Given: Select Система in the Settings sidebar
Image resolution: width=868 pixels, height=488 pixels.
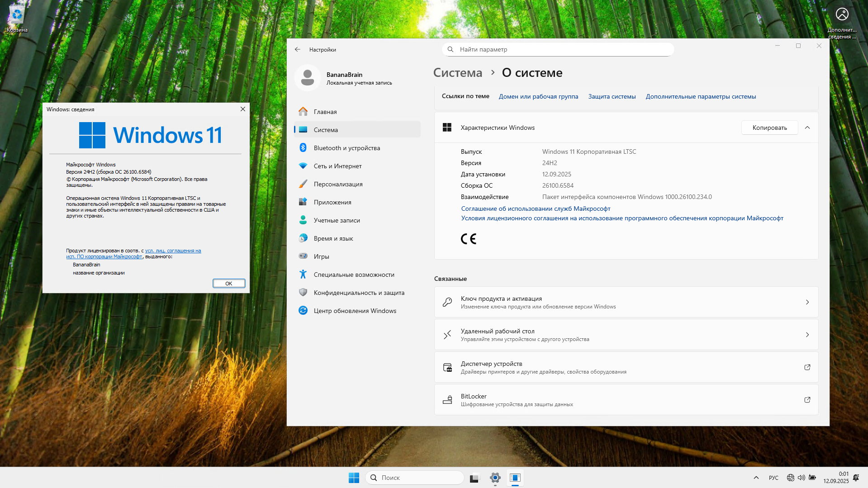Looking at the screenshot, I should (x=357, y=130).
